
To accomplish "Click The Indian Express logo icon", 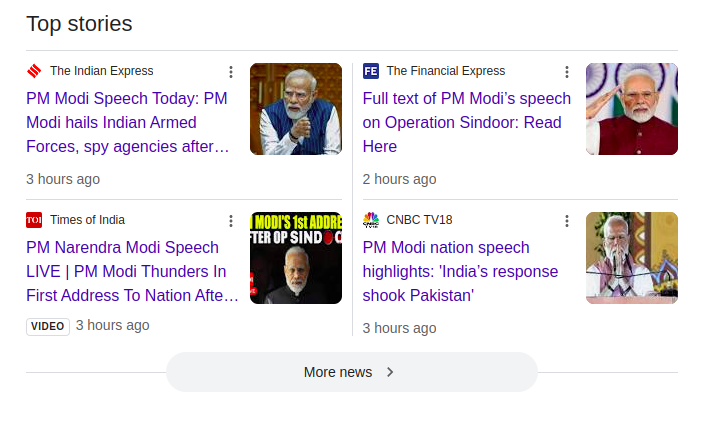I will 34,71.
